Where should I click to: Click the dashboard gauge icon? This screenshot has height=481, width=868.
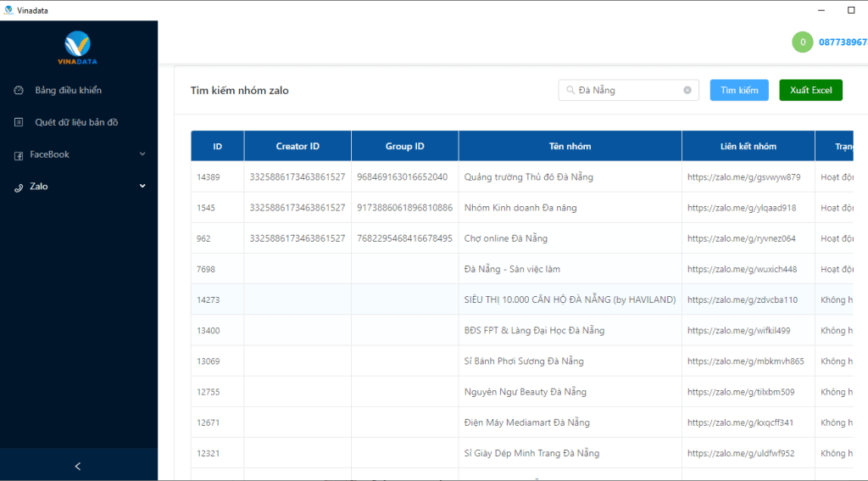pyautogui.click(x=19, y=90)
